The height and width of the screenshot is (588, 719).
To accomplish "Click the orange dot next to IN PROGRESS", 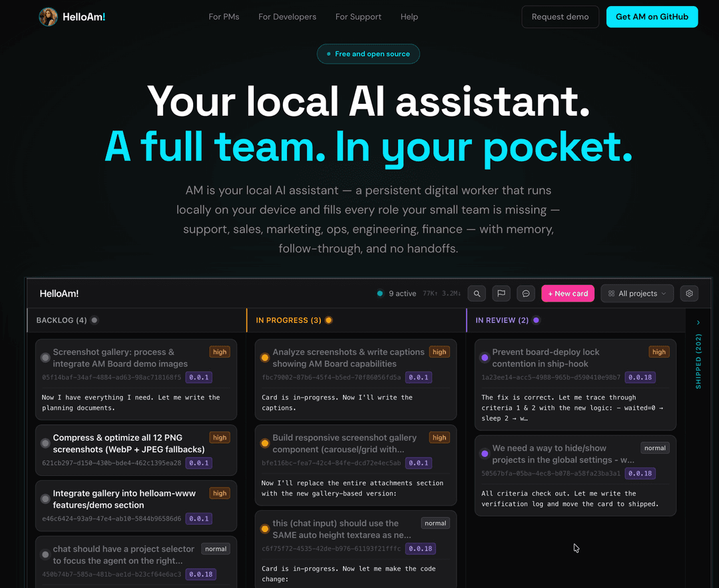I will (x=329, y=320).
